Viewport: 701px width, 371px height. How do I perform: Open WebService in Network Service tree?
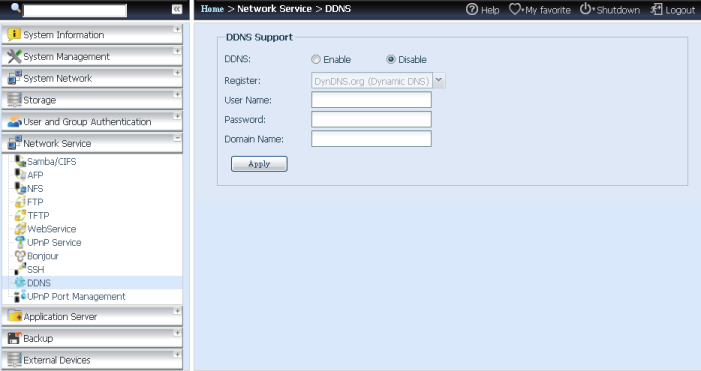(x=51, y=229)
